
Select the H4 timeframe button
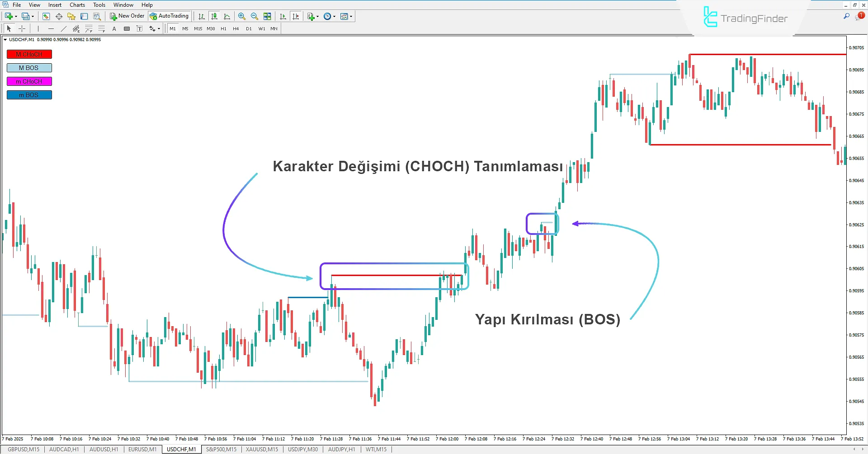click(x=236, y=28)
